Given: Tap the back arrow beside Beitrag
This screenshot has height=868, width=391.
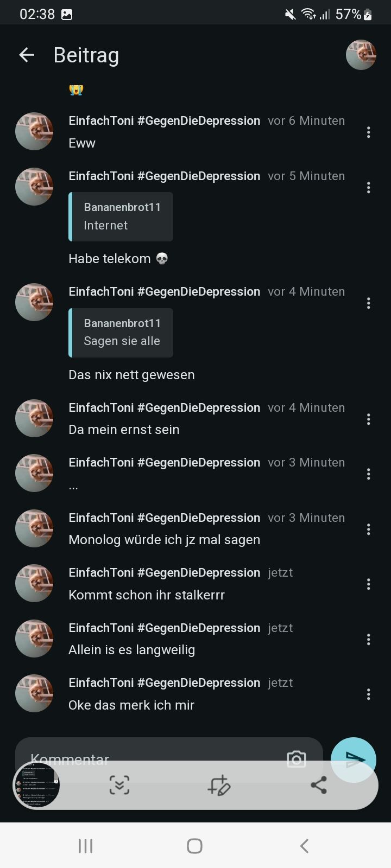Looking at the screenshot, I should (x=27, y=55).
